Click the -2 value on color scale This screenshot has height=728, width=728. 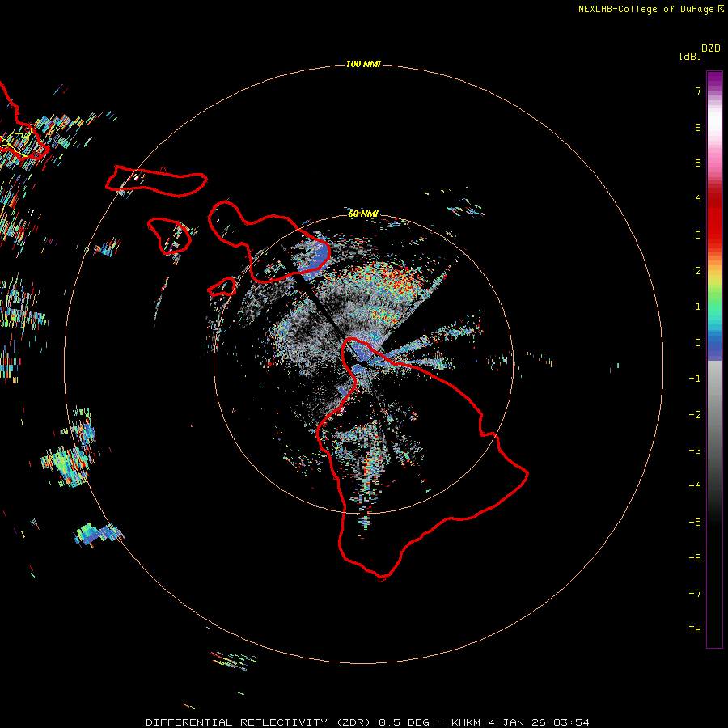(x=695, y=415)
